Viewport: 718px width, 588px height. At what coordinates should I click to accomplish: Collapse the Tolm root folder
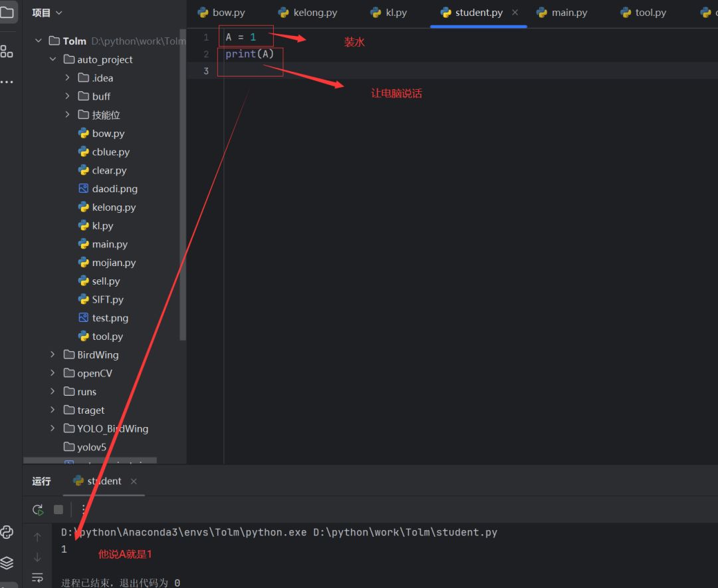(x=39, y=41)
